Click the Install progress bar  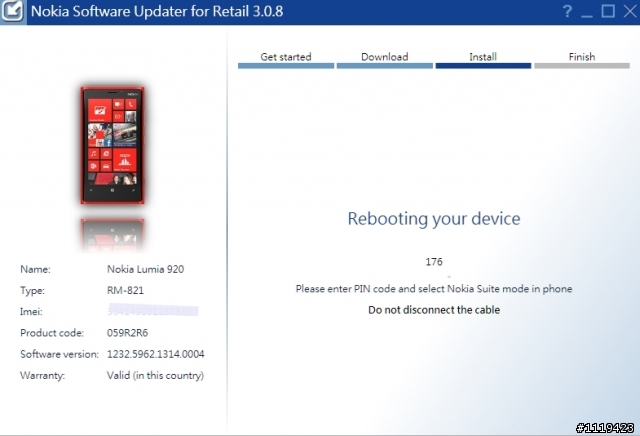(483, 66)
